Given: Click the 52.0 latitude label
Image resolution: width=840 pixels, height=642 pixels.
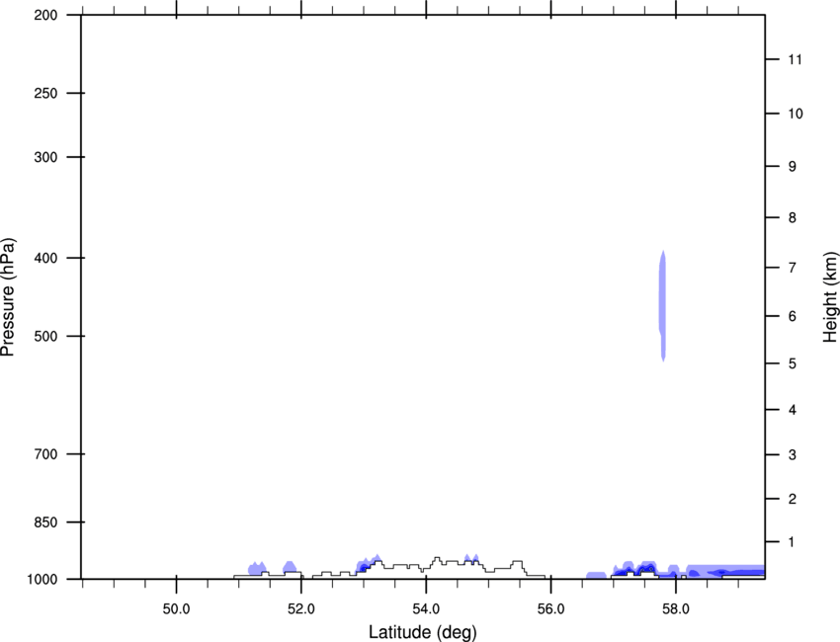Looking at the screenshot, I should [x=301, y=609].
